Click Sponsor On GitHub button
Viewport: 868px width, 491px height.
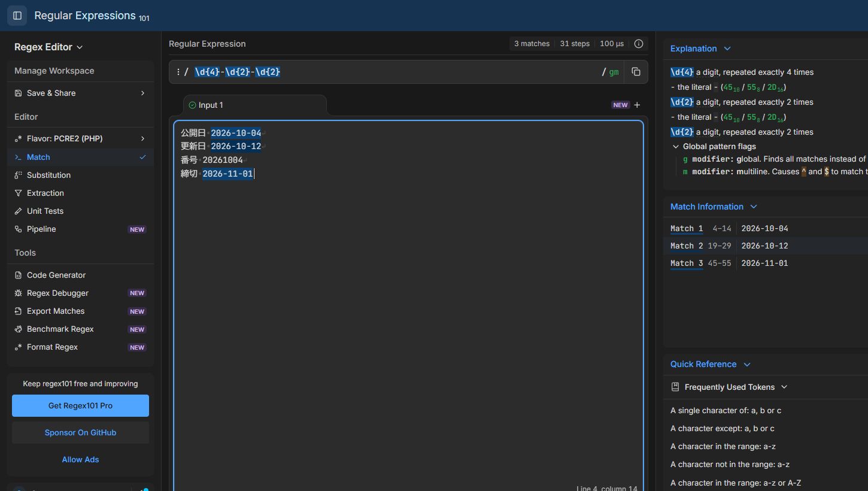click(x=80, y=432)
